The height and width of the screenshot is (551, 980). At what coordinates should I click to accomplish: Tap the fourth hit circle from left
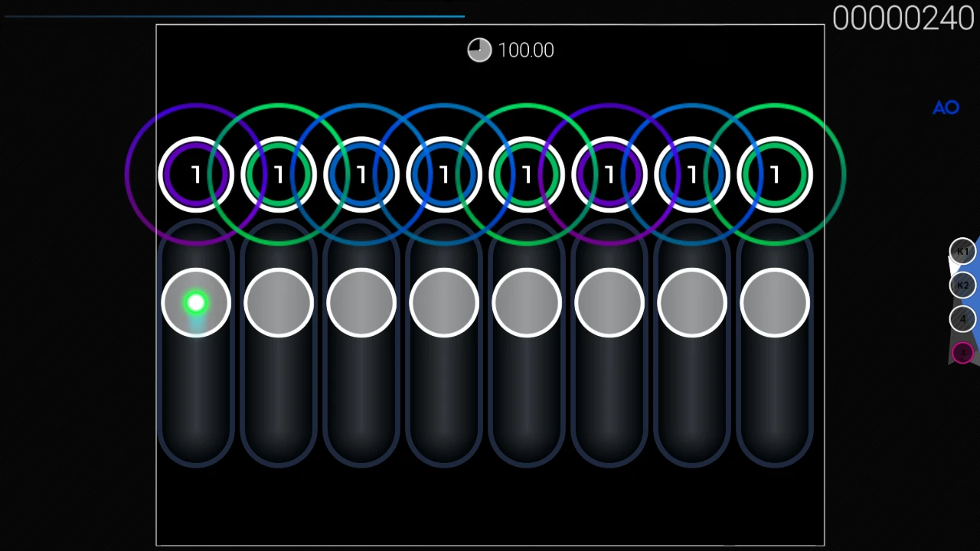(444, 175)
